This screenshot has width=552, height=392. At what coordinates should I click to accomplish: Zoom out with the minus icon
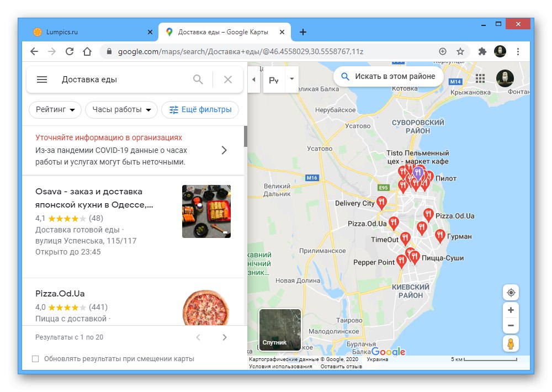click(511, 325)
